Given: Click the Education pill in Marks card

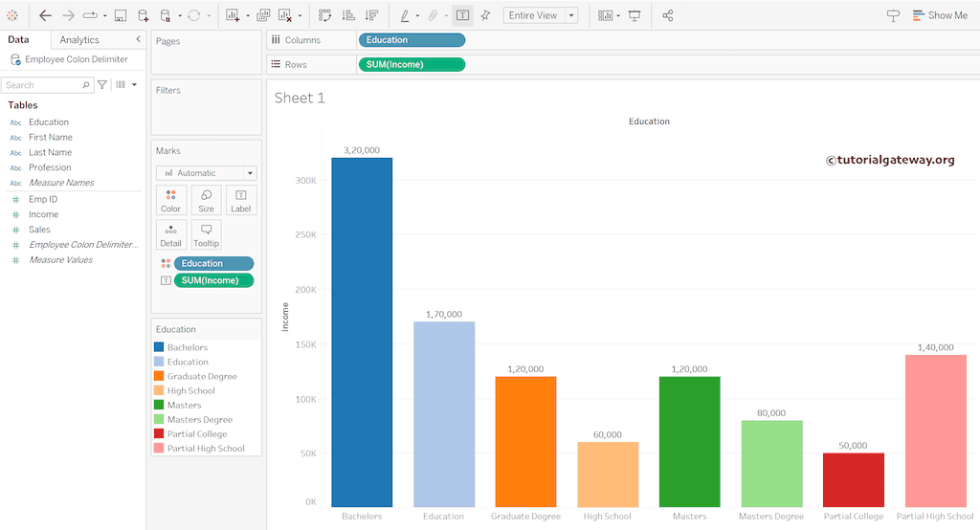Looking at the screenshot, I should (x=213, y=264).
